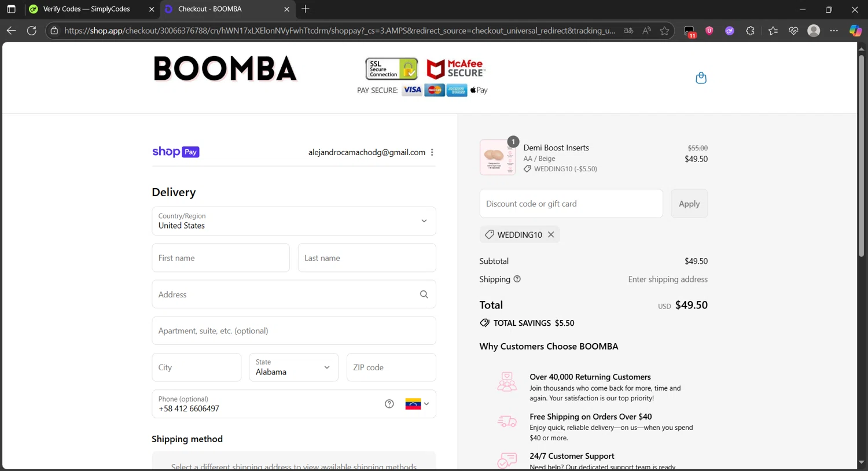Viewport: 868px width, 471px height.
Task: Switch to Verify Codes — SimplyCodes tab
Action: (x=87, y=9)
